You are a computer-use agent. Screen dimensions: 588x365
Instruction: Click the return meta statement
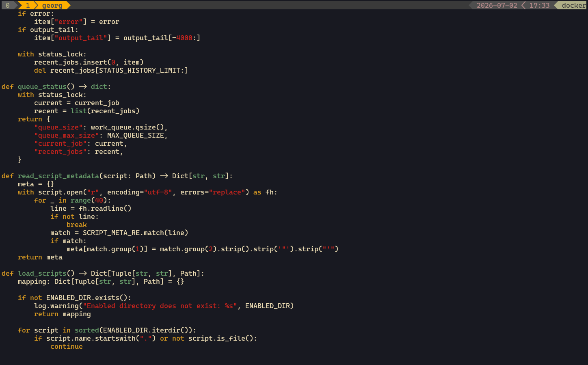coord(40,257)
